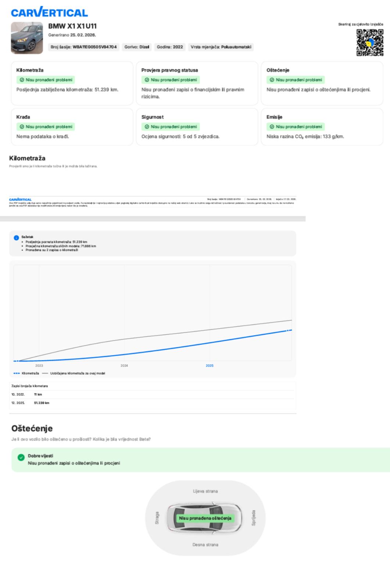Click the blue info icon beside Sažetak
Screen dimensions: 390x588
[16, 238]
